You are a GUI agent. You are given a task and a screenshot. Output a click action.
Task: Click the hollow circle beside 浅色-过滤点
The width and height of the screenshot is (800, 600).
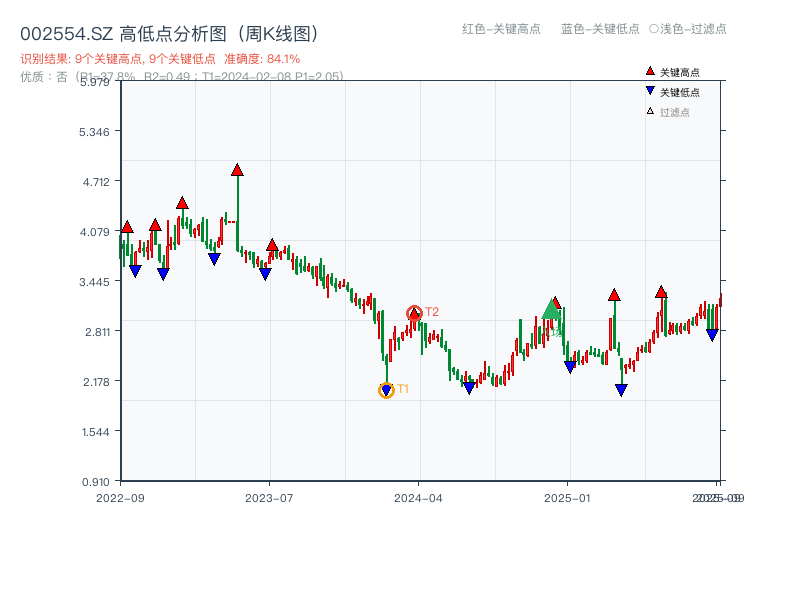click(654, 29)
